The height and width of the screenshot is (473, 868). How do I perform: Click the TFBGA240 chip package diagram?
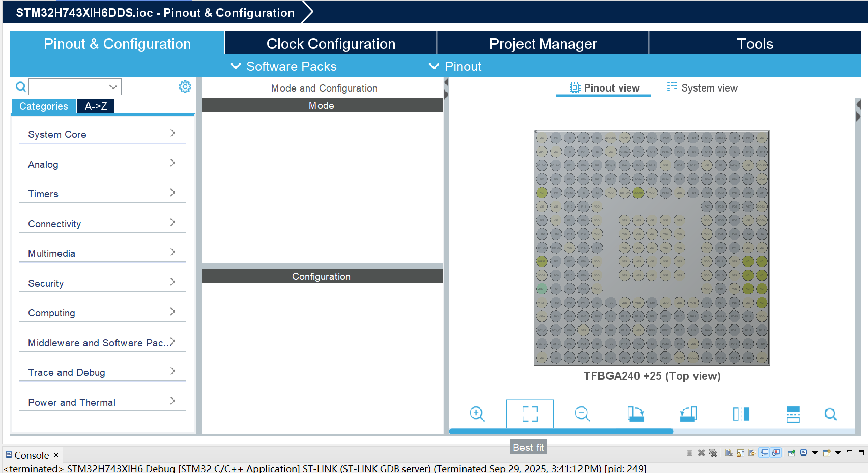[652, 248]
